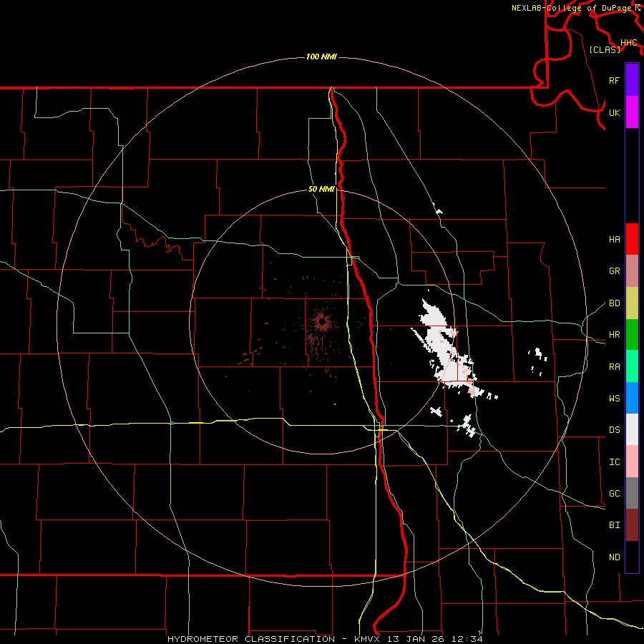The height and width of the screenshot is (644, 644).
Task: Click the brown biological clutter at radar center
Action: point(323,323)
